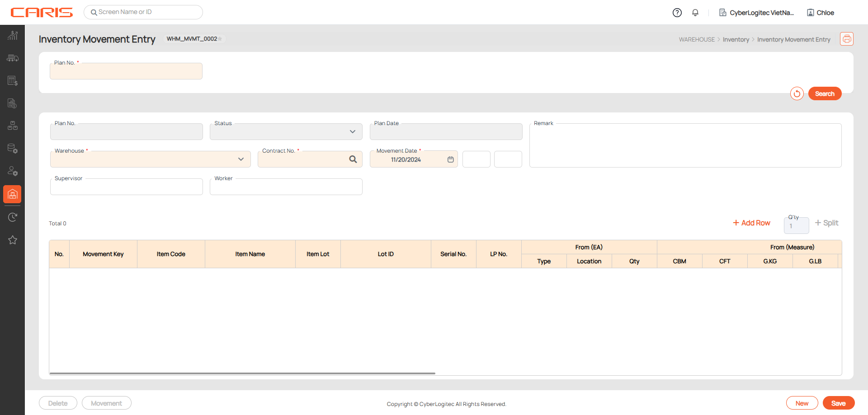Click the horizontal scrollbar under the table
Screen dimensions: 868x415
click(x=242, y=373)
